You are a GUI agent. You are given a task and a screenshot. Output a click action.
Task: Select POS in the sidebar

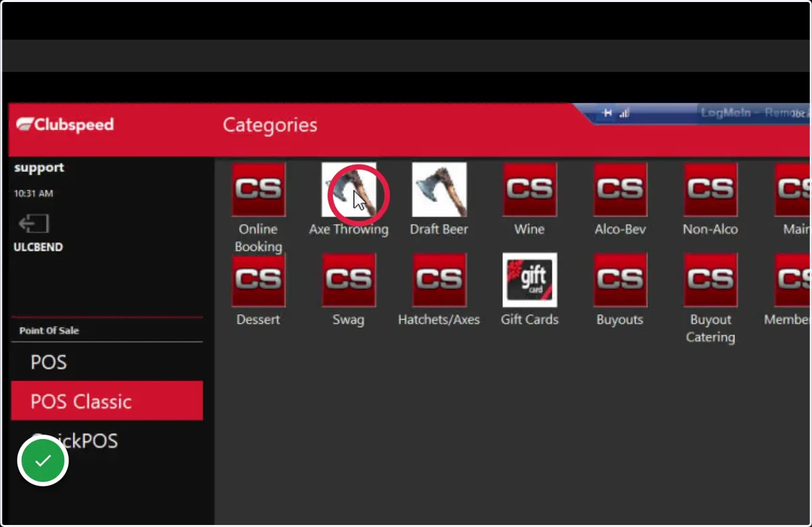(x=107, y=362)
